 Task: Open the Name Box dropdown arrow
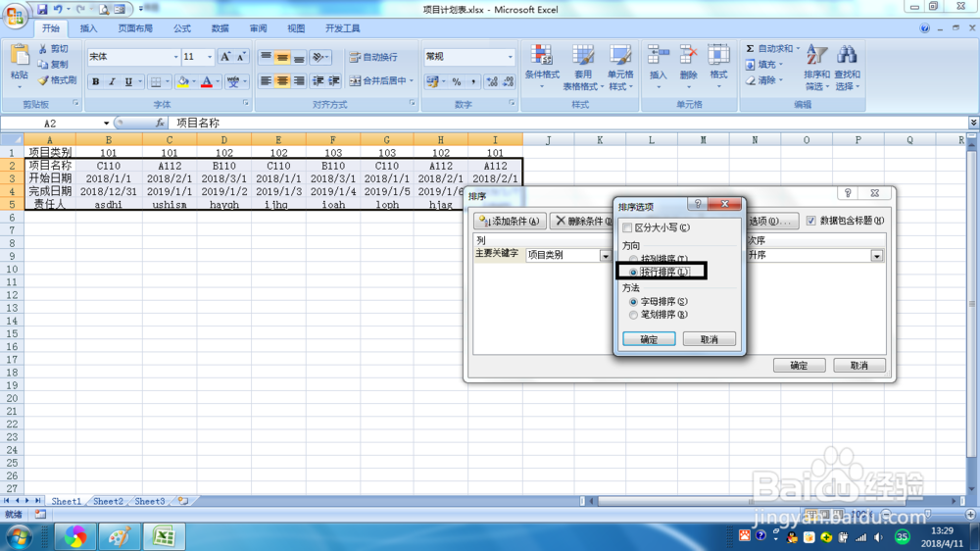click(106, 124)
